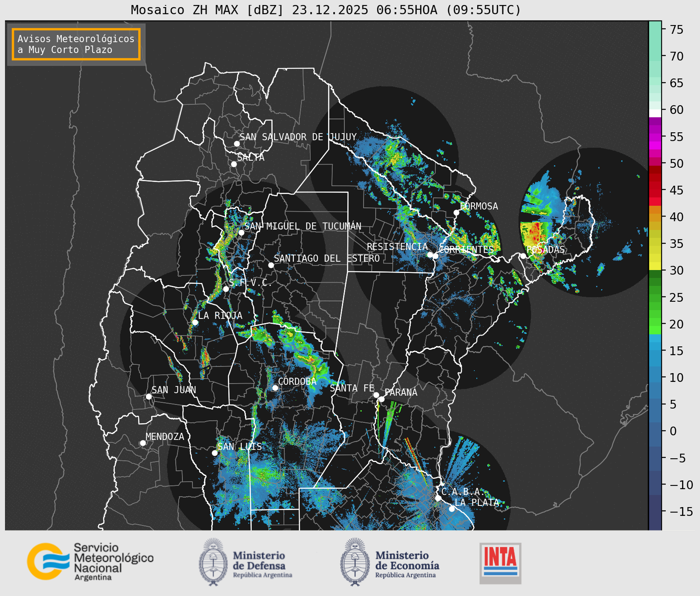Click the 15 tick label on the colorbar
700x596 pixels.
pyautogui.click(x=677, y=351)
